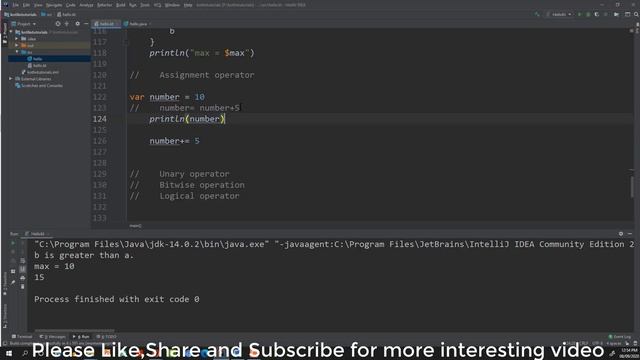Open the TODO tool window tab
640x360 pixels.
click(x=107, y=337)
